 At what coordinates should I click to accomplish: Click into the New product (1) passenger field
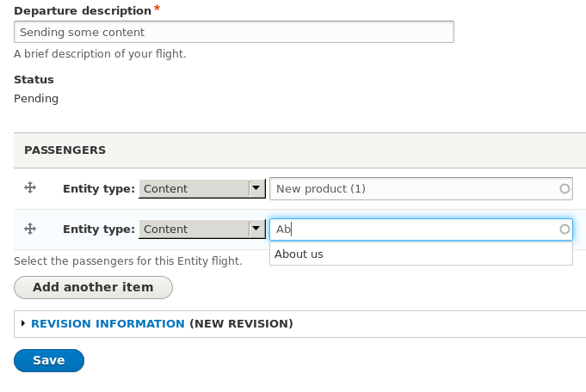(421, 189)
